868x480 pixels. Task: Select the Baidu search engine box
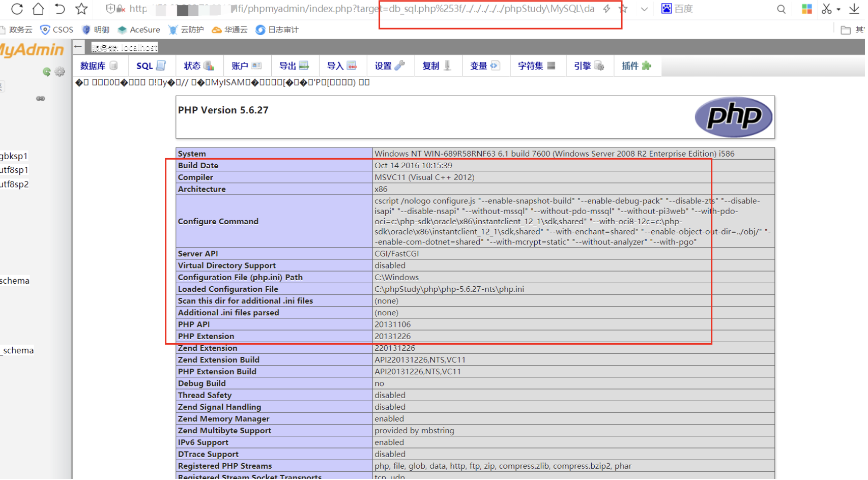click(x=677, y=9)
